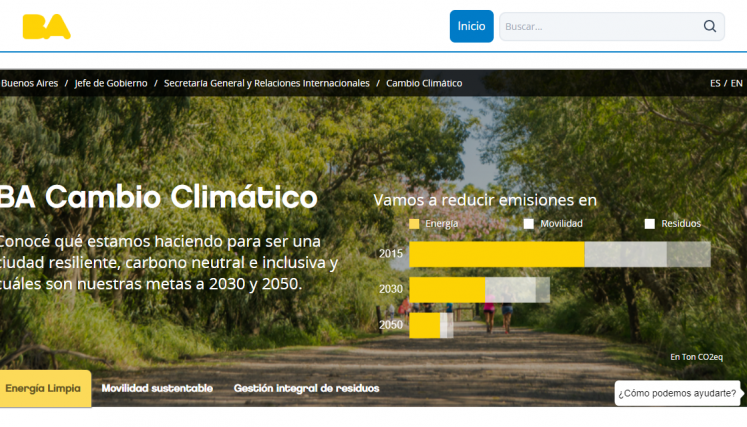Viewport: 747px width, 427px height.
Task: Click the Inicio button
Action: (x=471, y=26)
